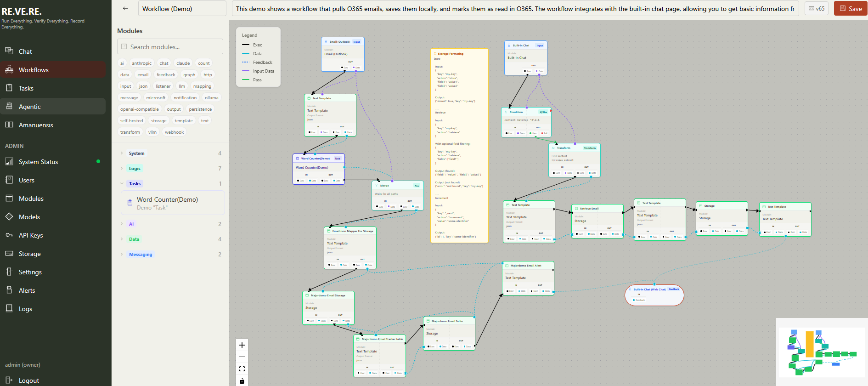
Task: Toggle canvas interactivity lock icon
Action: tap(242, 381)
